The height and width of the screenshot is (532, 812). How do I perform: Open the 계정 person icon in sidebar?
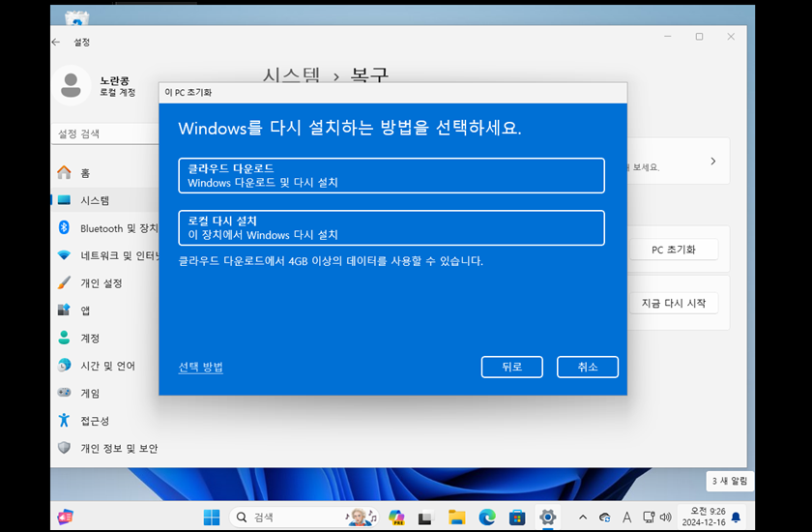(x=64, y=338)
